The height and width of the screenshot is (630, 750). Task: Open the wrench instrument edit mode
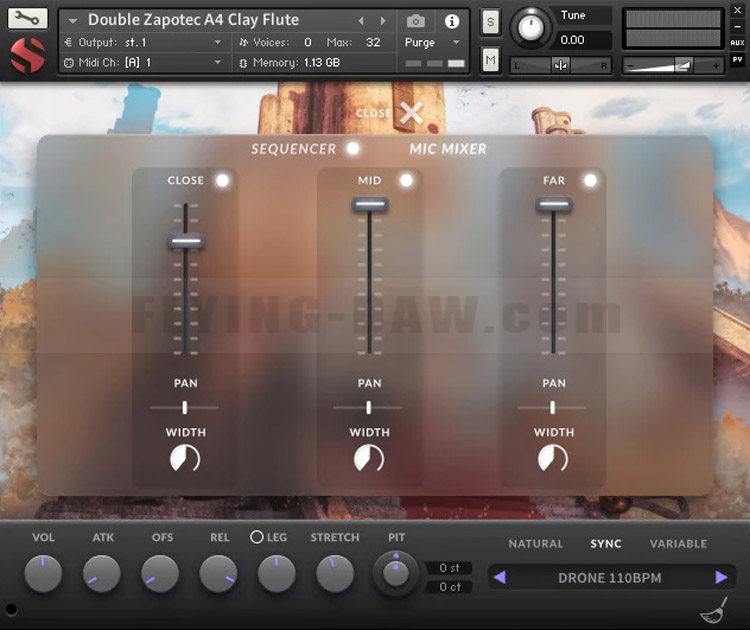point(27,18)
